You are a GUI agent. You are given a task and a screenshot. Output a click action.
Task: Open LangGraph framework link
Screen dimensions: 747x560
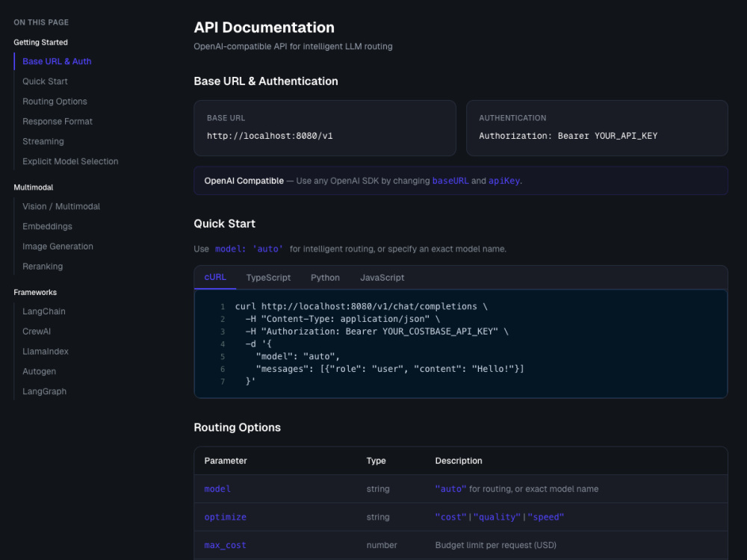pos(44,391)
